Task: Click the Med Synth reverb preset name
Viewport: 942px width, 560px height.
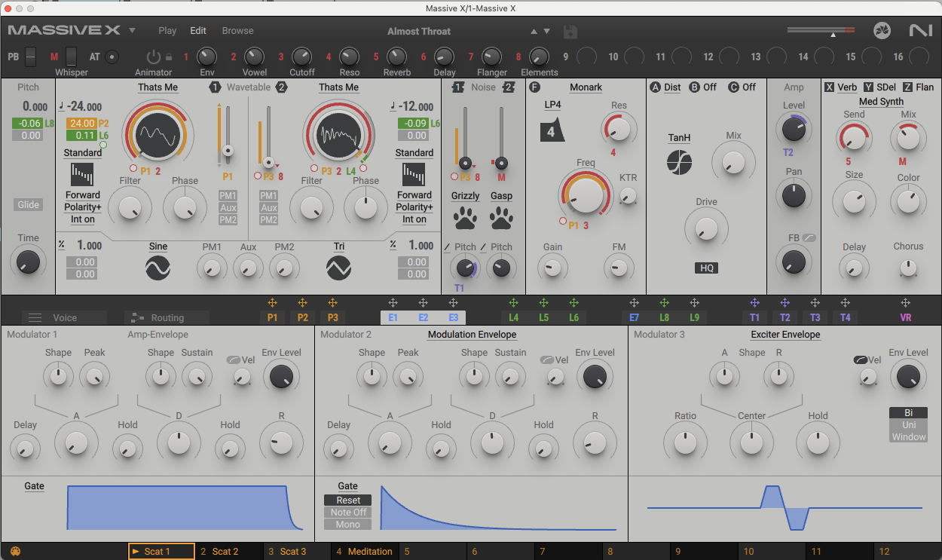Action: click(x=881, y=101)
